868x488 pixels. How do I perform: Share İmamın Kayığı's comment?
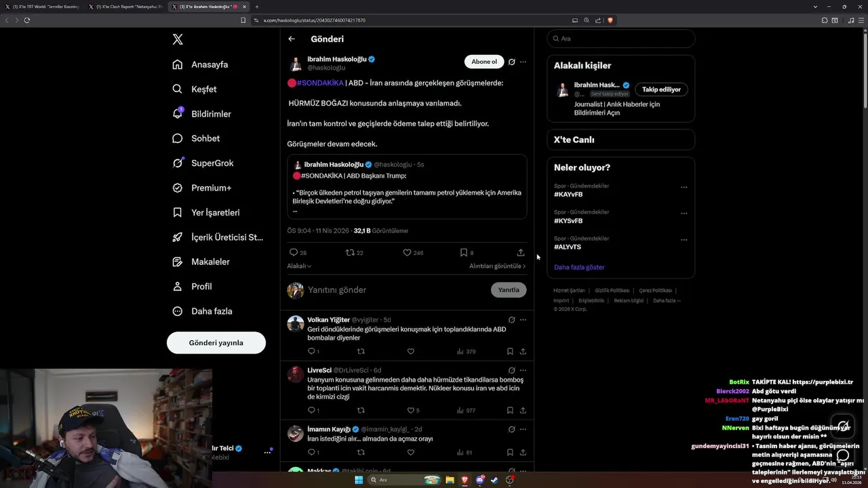(x=523, y=452)
